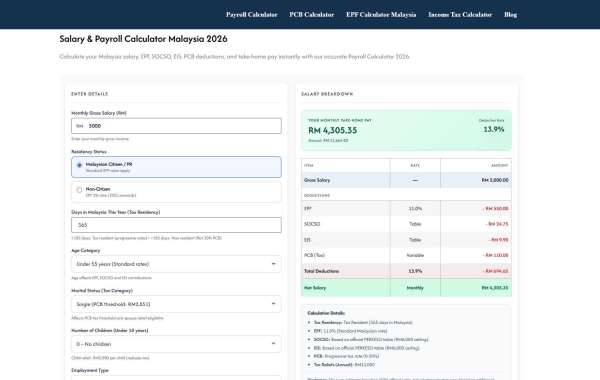This screenshot has height=380, width=600.
Task: Click the 13.9% deduction rate value
Action: point(494,129)
